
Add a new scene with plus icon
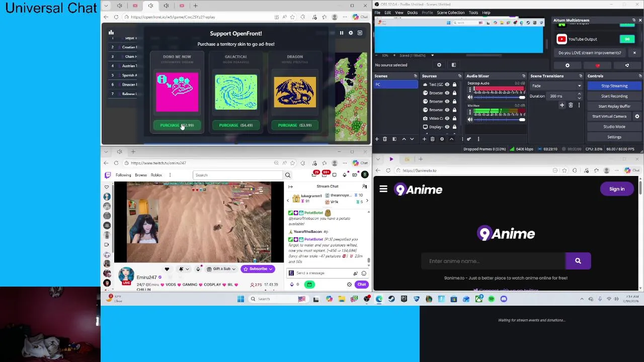click(x=377, y=139)
